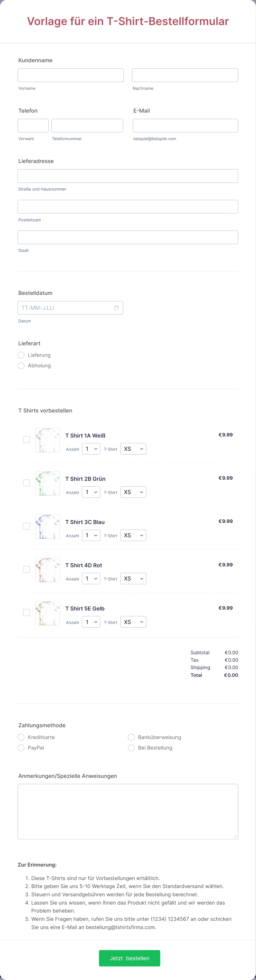This screenshot has height=980, width=256.
Task: Click the blue T Shirt 3C Blau image
Action: (x=48, y=527)
